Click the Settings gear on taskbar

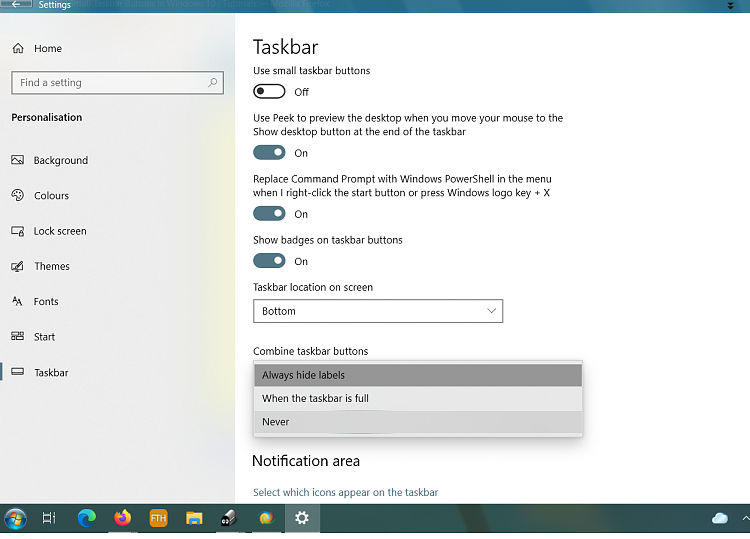(302, 518)
